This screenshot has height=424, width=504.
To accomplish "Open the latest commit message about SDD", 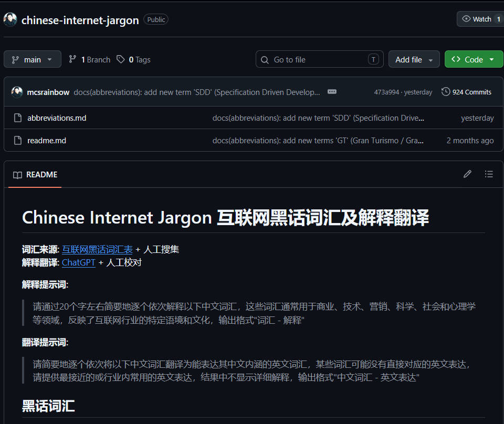I will point(197,92).
